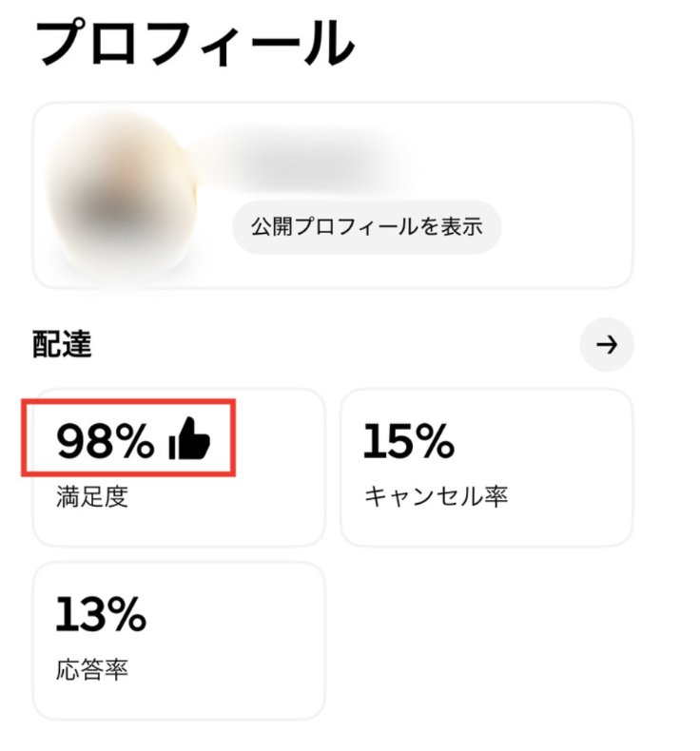Select the 応答率 label text
The image size is (700, 751).
[x=91, y=669]
